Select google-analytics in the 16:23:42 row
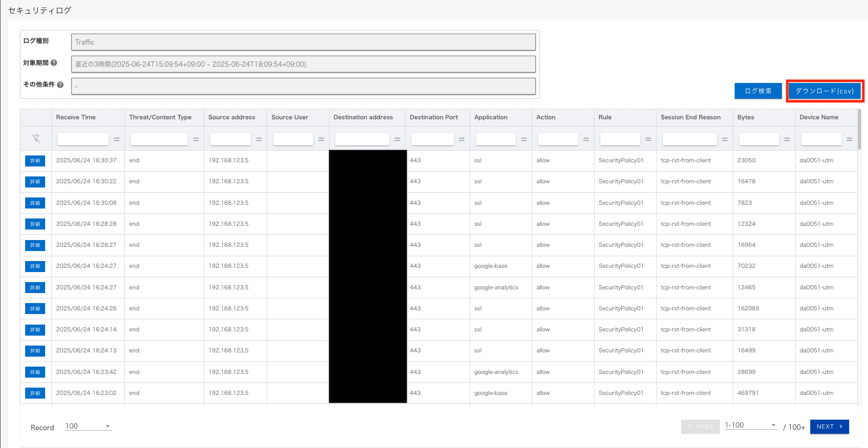The width and height of the screenshot is (868, 448). pos(496,372)
